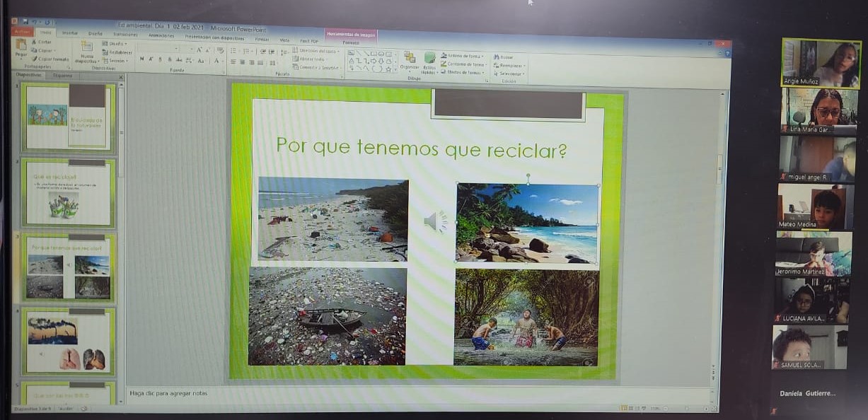This screenshot has height=420, width=868.
Task: Align text left in Párrafo group
Action: pyautogui.click(x=232, y=62)
